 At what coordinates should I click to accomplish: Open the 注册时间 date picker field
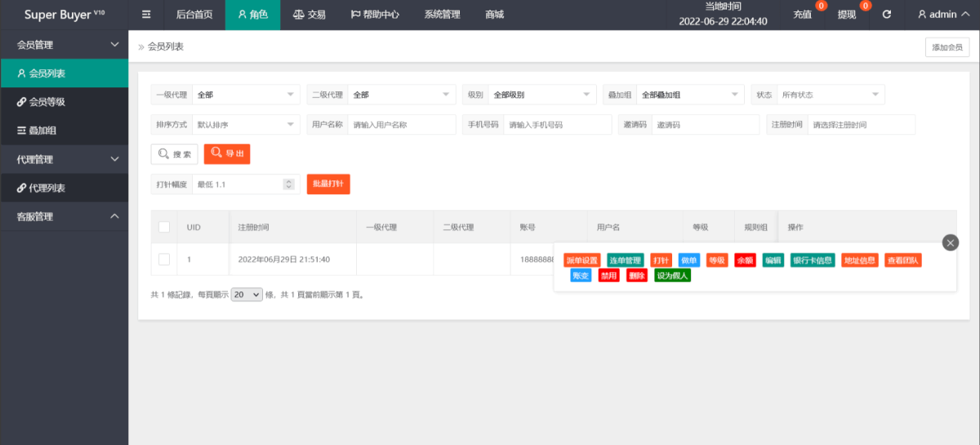click(862, 125)
